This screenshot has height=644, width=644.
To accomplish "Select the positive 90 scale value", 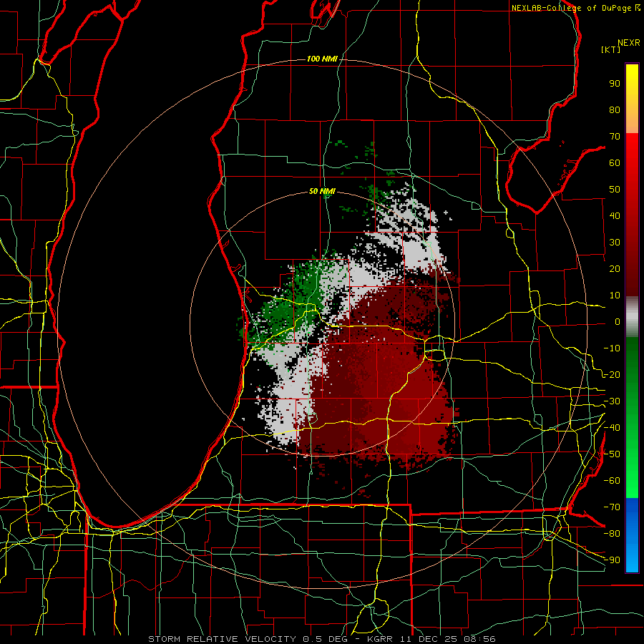I will 615,84.
